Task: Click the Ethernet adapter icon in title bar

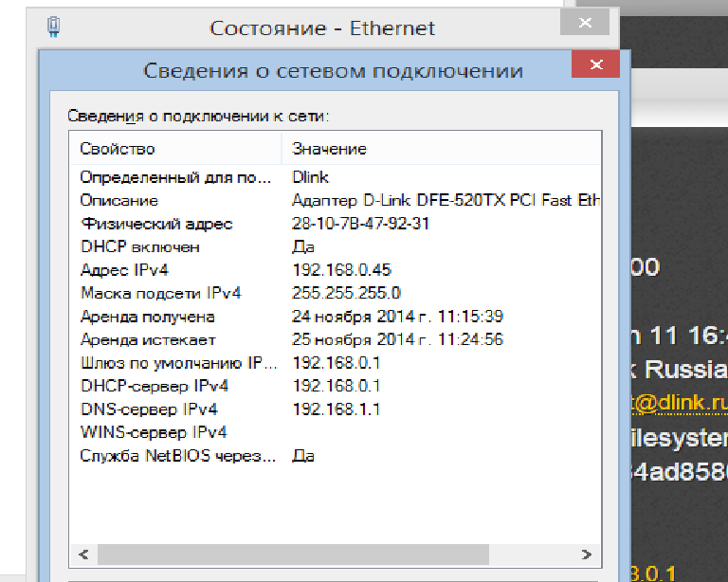Action: point(54,27)
